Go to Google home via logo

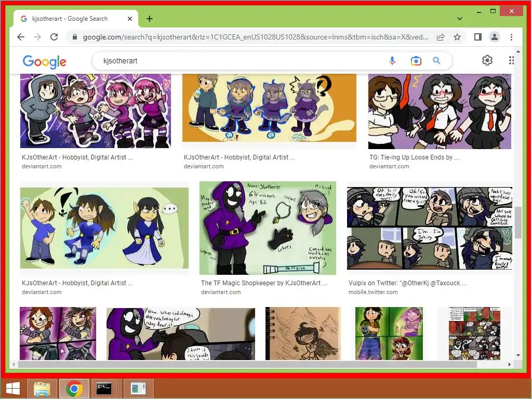(45, 61)
